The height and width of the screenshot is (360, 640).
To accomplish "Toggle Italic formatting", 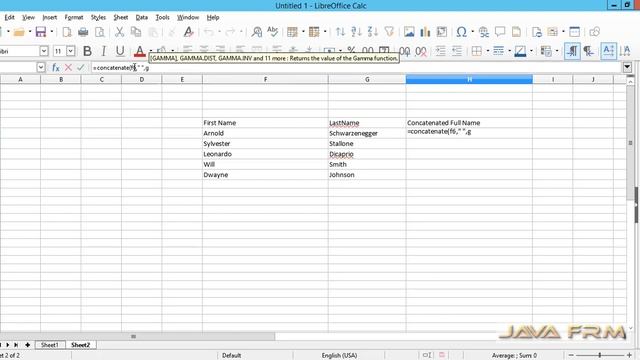I will (x=103, y=51).
